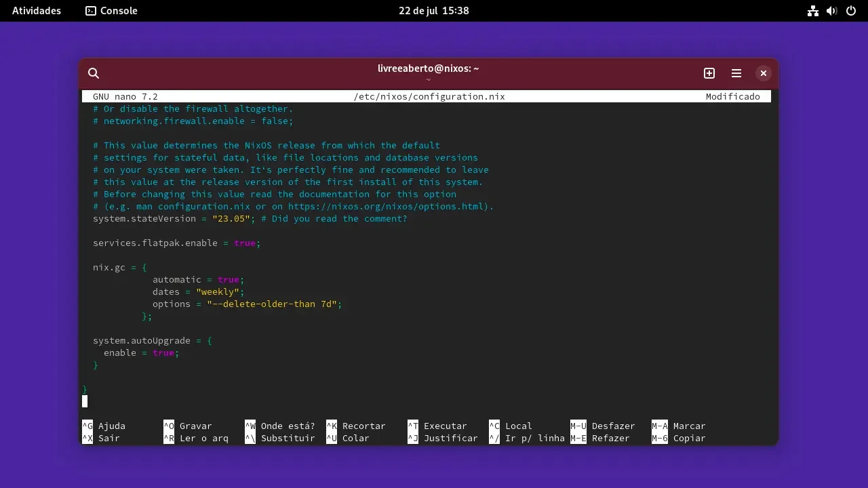Click the terminal search magnifier icon
The height and width of the screenshot is (488, 868).
(x=94, y=73)
